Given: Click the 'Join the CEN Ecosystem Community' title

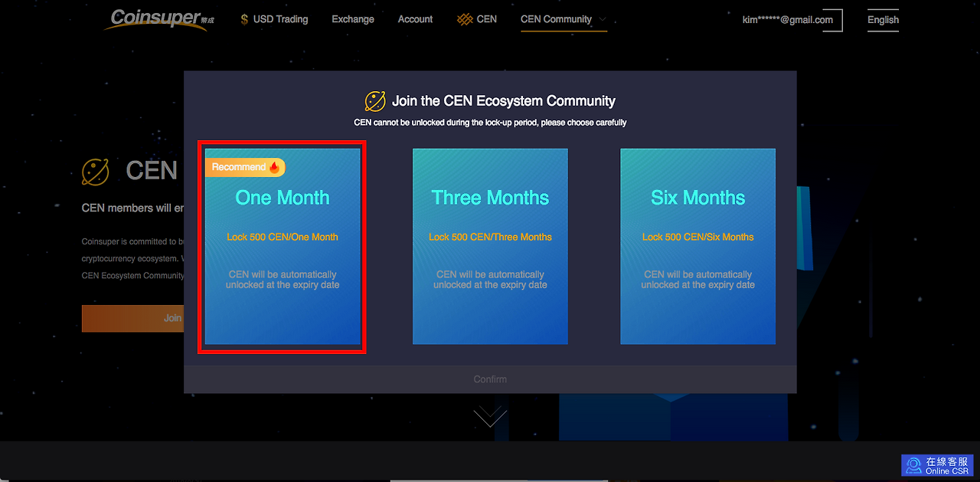Looking at the screenshot, I should [x=504, y=101].
